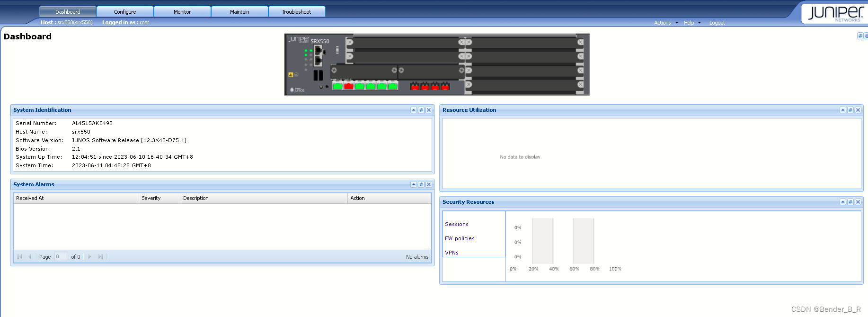Click the upper console port on chassis
Screen dimensions: 868x317
(x=318, y=50)
